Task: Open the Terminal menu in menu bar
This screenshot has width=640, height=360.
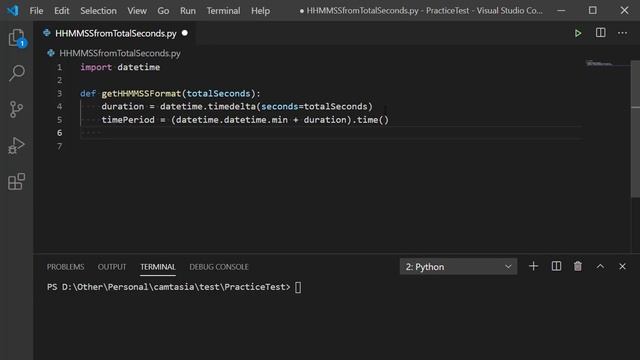Action: [x=223, y=11]
